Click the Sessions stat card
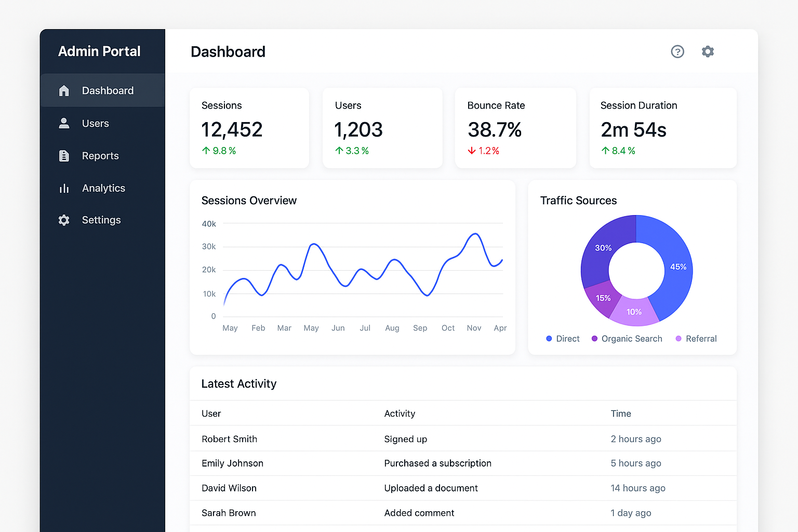 [249, 128]
